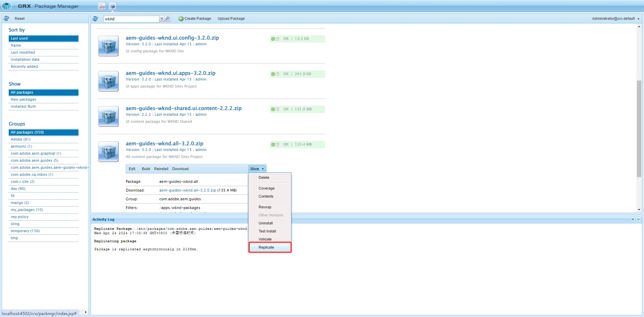The image size is (644, 317).
Task: Open aem-guides-wknd-shared.ui.content-2.2.2.zip title link
Action: pos(184,108)
